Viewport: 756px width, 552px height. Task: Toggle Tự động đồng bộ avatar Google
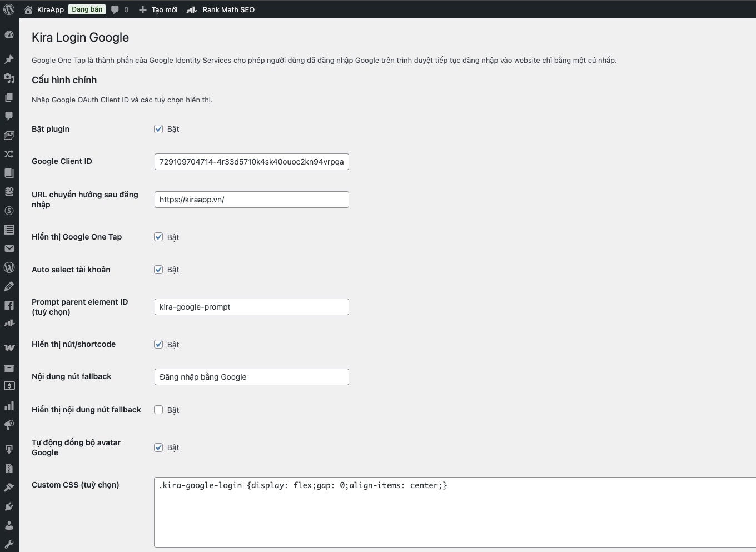[x=158, y=447]
